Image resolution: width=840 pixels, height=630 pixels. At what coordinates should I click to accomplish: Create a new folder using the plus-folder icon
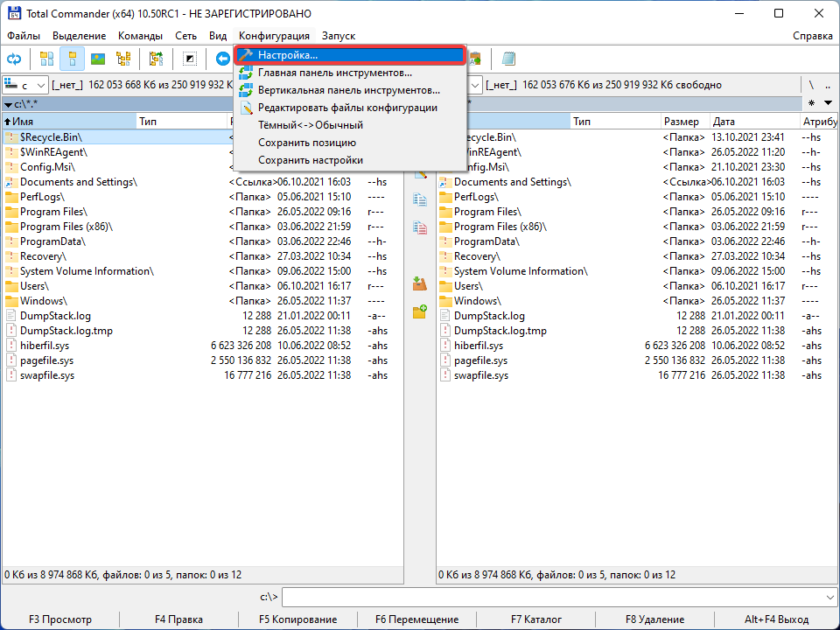pos(419,311)
